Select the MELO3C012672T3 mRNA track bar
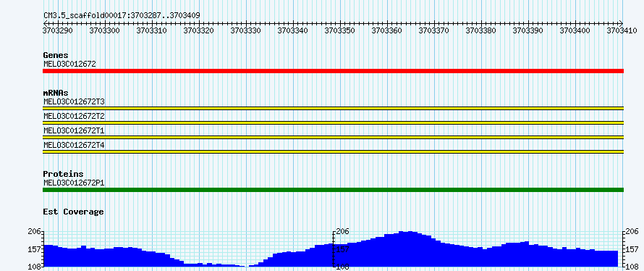644x271 pixels. (333, 108)
